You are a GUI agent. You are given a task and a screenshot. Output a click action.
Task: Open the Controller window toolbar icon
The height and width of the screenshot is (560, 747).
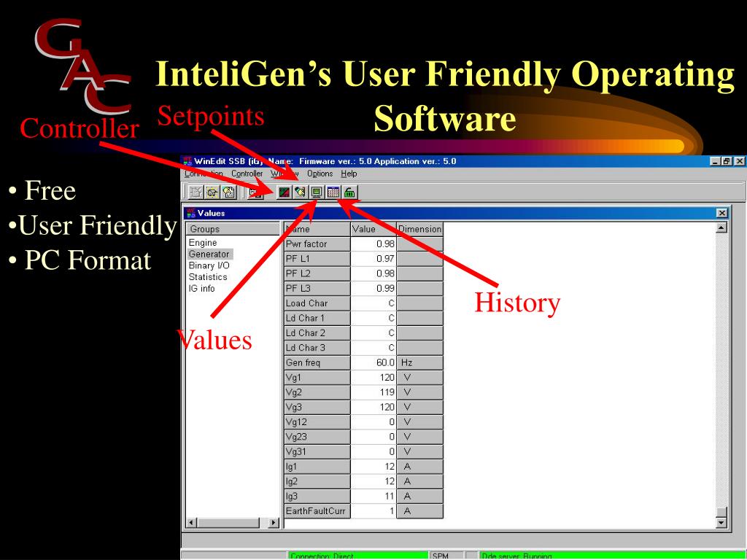click(x=285, y=192)
